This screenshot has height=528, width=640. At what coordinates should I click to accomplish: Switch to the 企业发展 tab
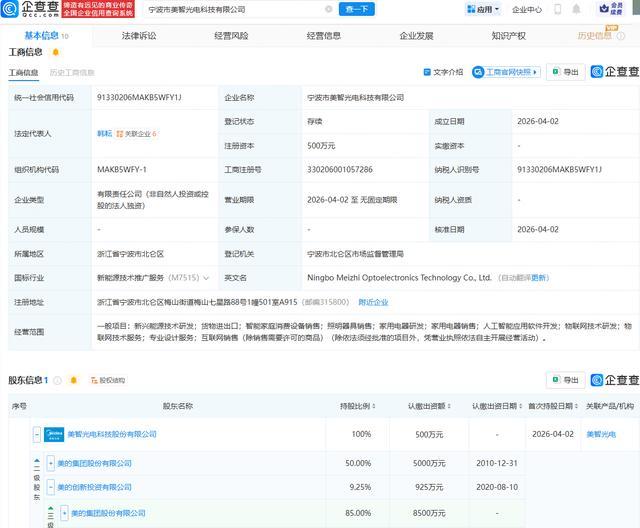(x=416, y=36)
